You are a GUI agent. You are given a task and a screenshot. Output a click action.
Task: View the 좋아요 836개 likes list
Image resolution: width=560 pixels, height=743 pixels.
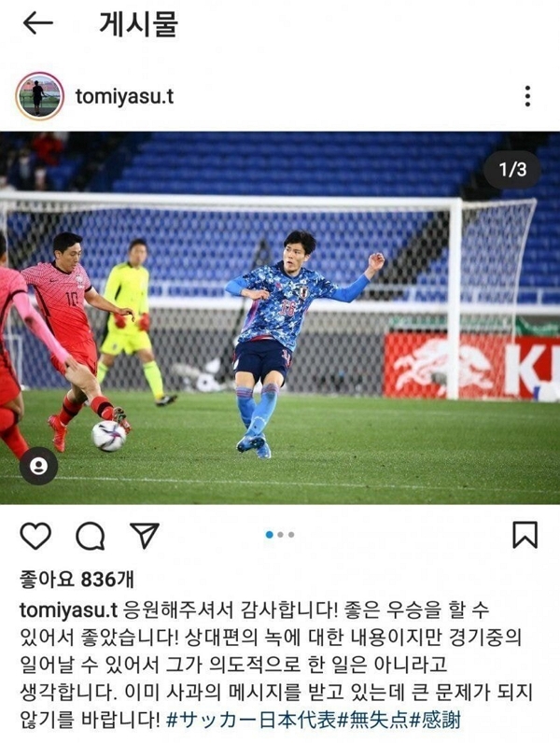[77, 579]
